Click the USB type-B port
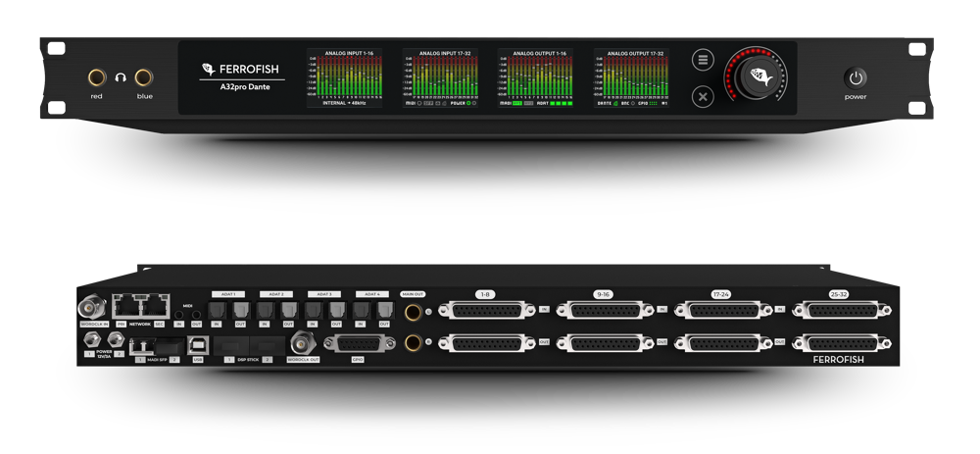The image size is (980, 454). pos(198,345)
